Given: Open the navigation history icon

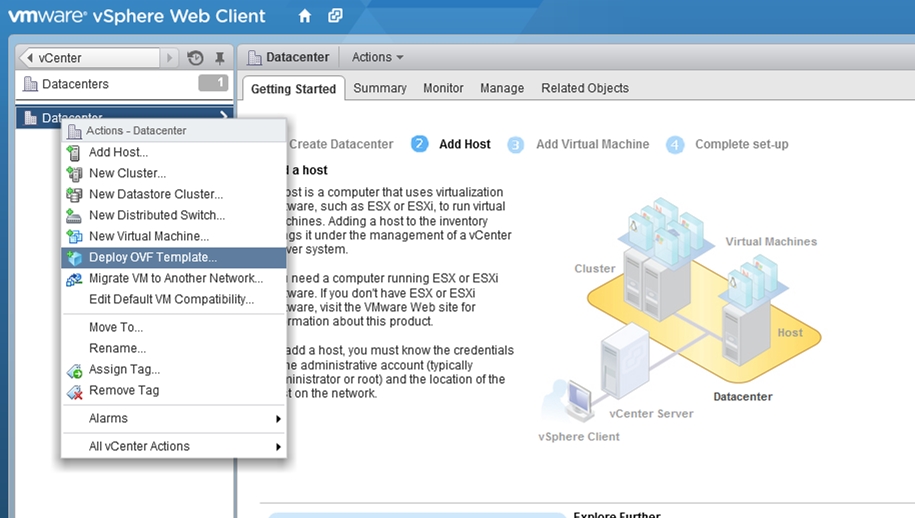Looking at the screenshot, I should (196, 58).
